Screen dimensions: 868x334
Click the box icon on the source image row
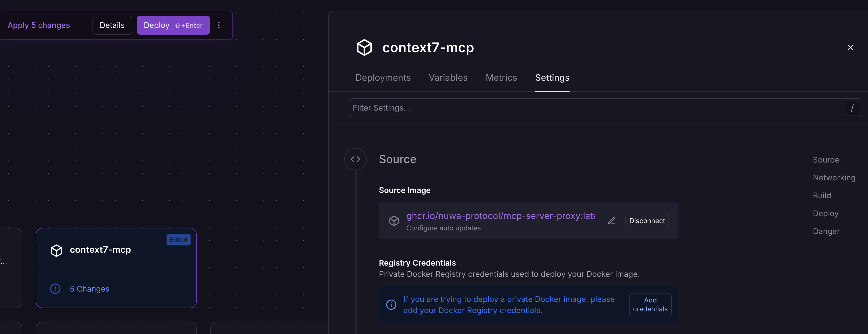(393, 221)
